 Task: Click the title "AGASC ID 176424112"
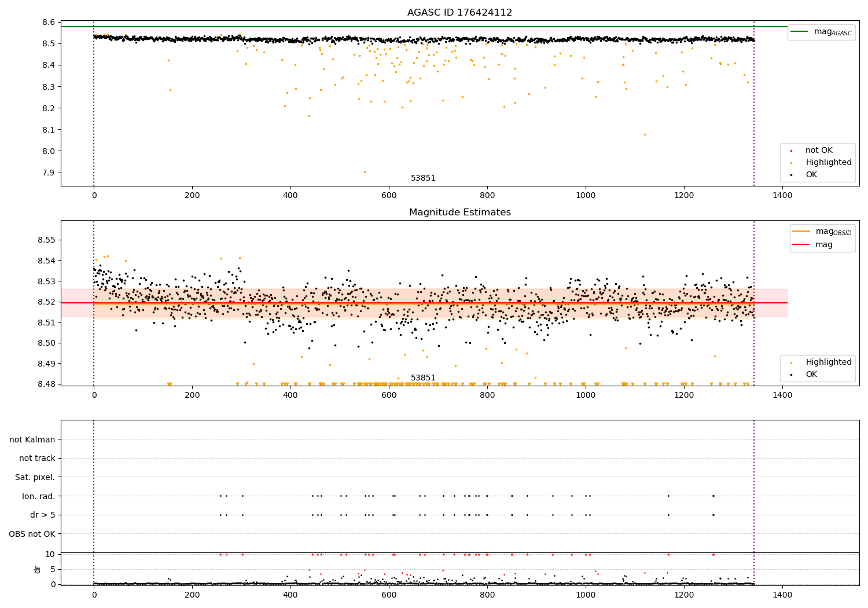point(459,13)
